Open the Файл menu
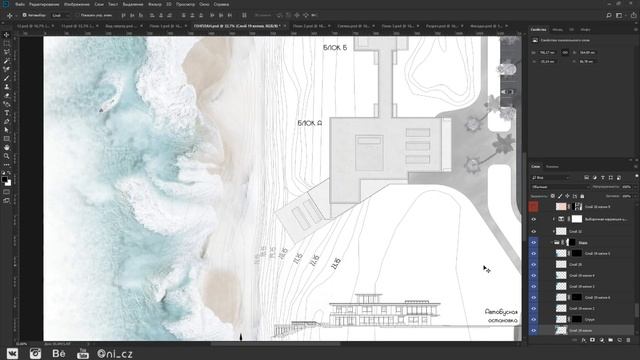This screenshot has width=640, height=360. pyautogui.click(x=20, y=4)
